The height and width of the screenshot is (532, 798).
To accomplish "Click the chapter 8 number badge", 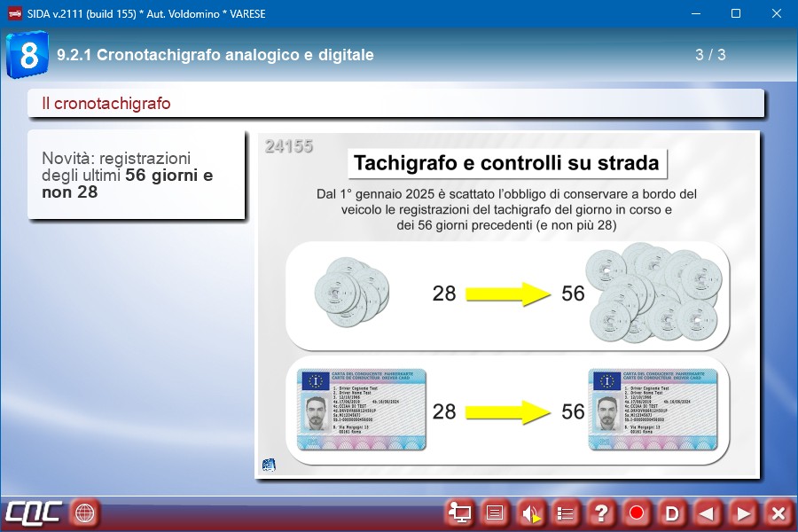I will click(28, 55).
